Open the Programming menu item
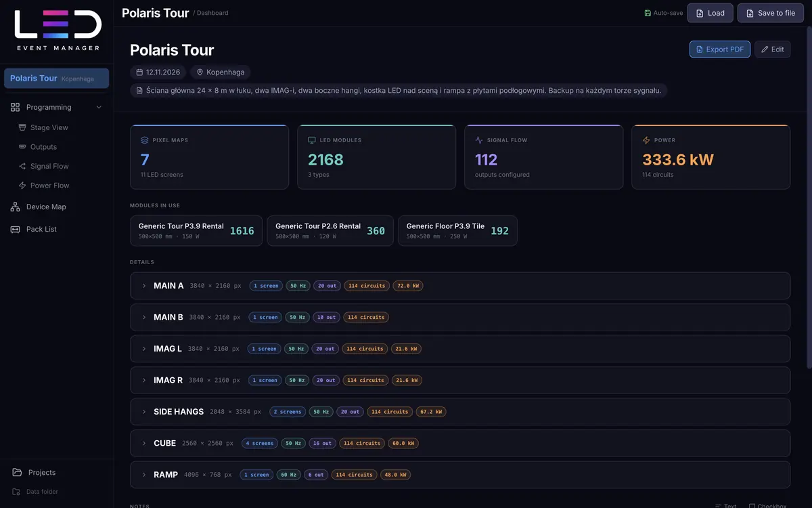The height and width of the screenshot is (508, 812). pyautogui.click(x=57, y=107)
